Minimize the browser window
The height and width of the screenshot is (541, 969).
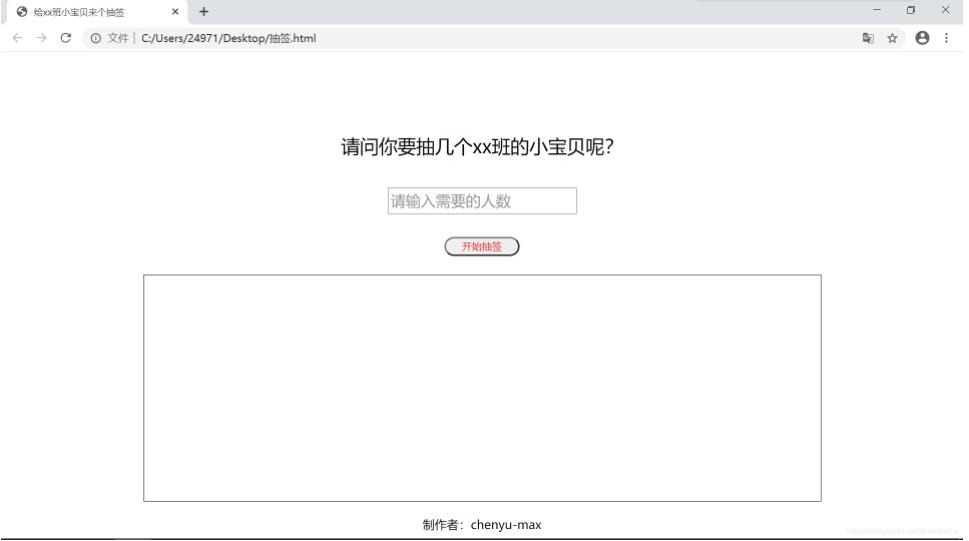click(x=877, y=10)
